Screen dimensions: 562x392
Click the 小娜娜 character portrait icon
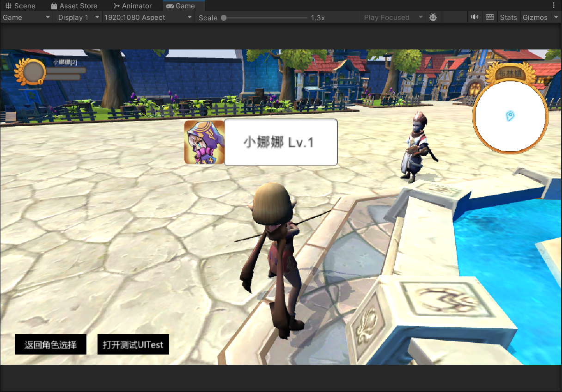point(204,142)
